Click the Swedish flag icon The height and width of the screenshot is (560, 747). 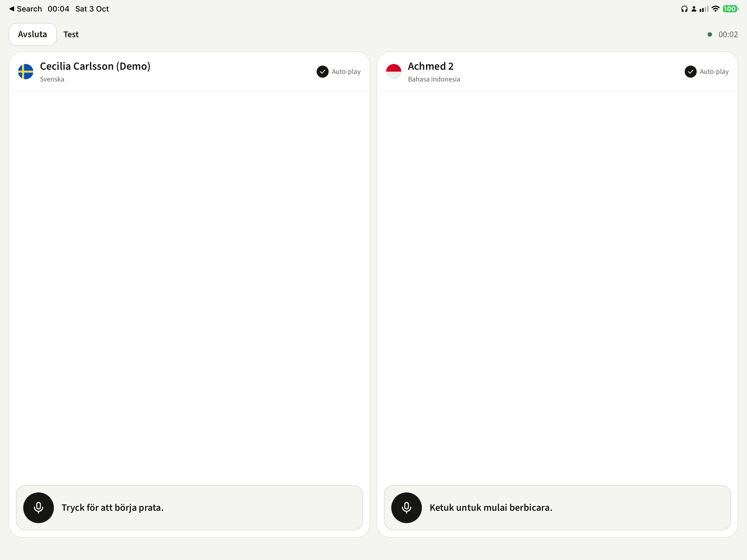pyautogui.click(x=26, y=72)
